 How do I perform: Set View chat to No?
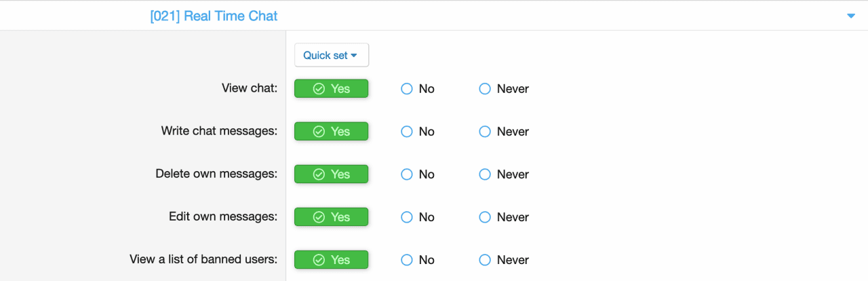[407, 89]
